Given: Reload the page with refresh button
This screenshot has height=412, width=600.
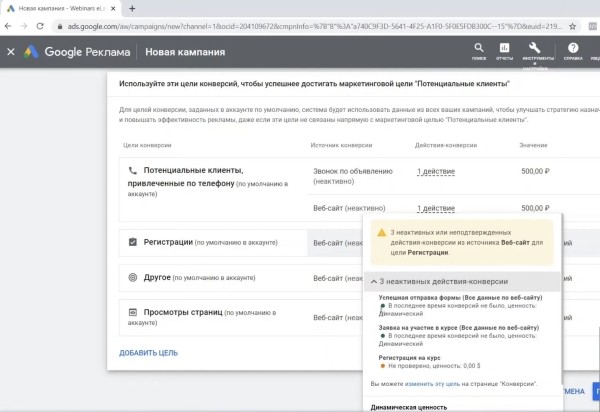Looking at the screenshot, I should pyautogui.click(x=50, y=25).
